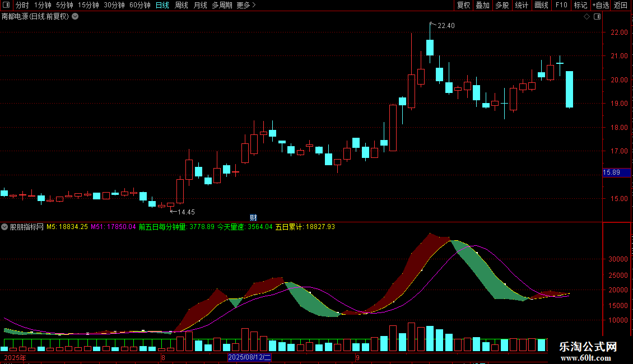The width and height of the screenshot is (633, 364).
Task: Click the 南都电源(日线.前复权) title
Action: (35, 17)
